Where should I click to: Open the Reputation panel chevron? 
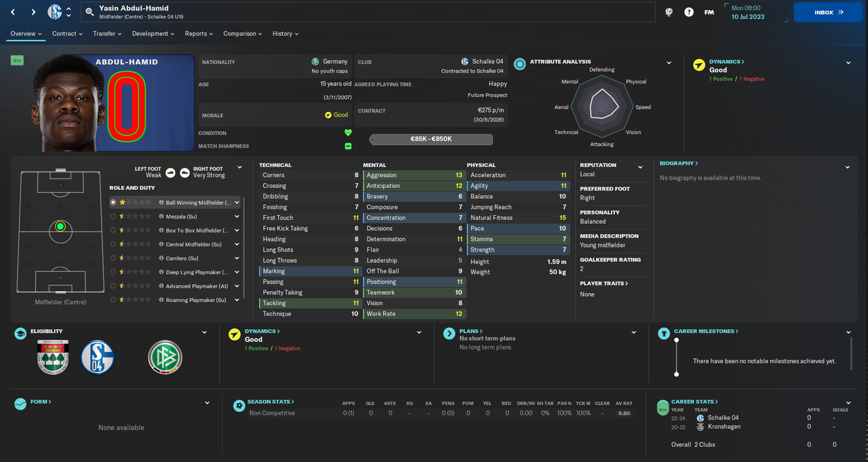click(x=640, y=167)
